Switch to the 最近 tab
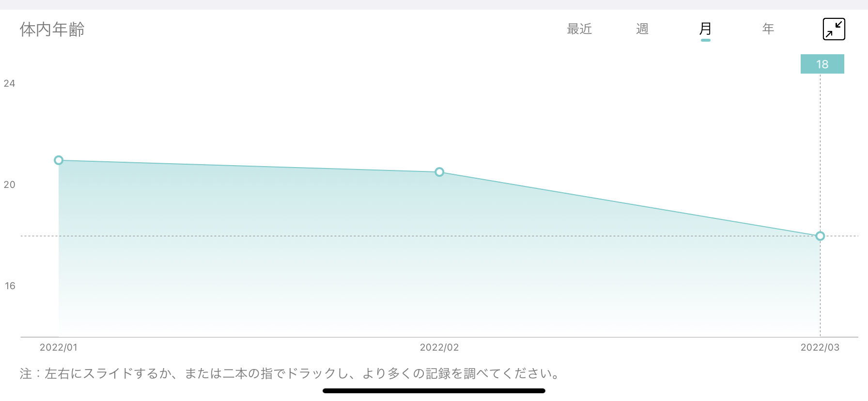The width and height of the screenshot is (868, 401). [579, 29]
